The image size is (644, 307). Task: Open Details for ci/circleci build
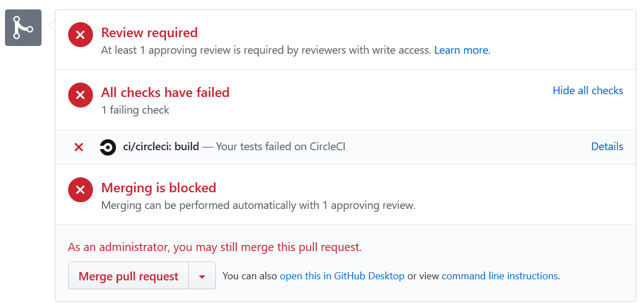[607, 147]
